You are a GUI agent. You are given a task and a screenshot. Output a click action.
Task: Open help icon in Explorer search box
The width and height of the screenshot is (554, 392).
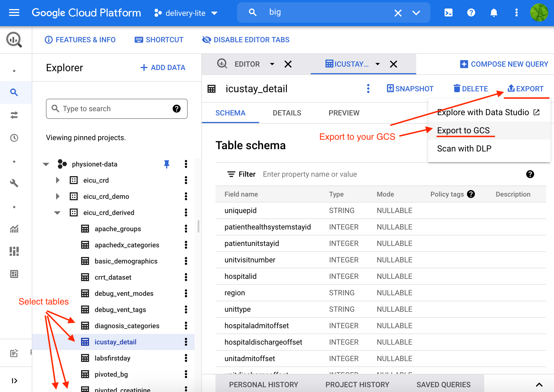pyautogui.click(x=177, y=109)
